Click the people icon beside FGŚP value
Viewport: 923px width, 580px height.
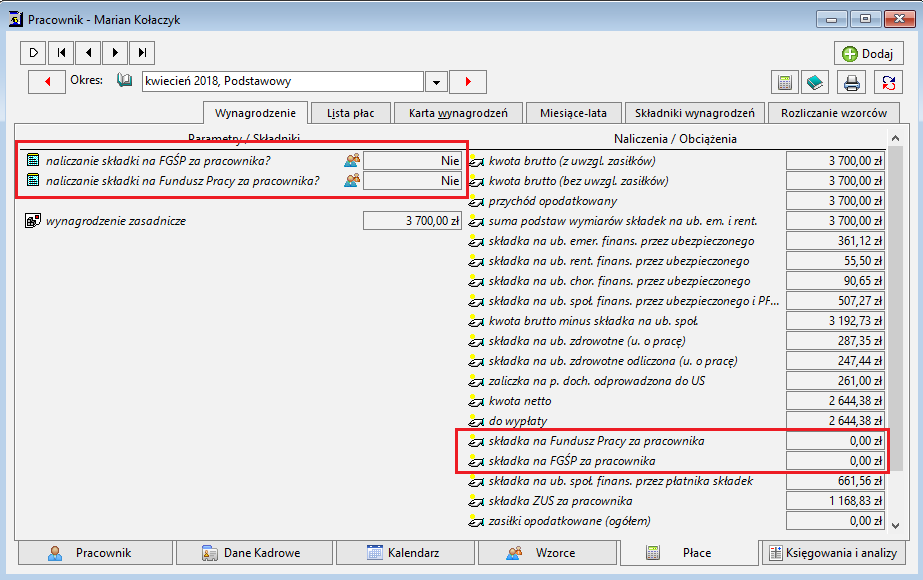[x=352, y=160]
